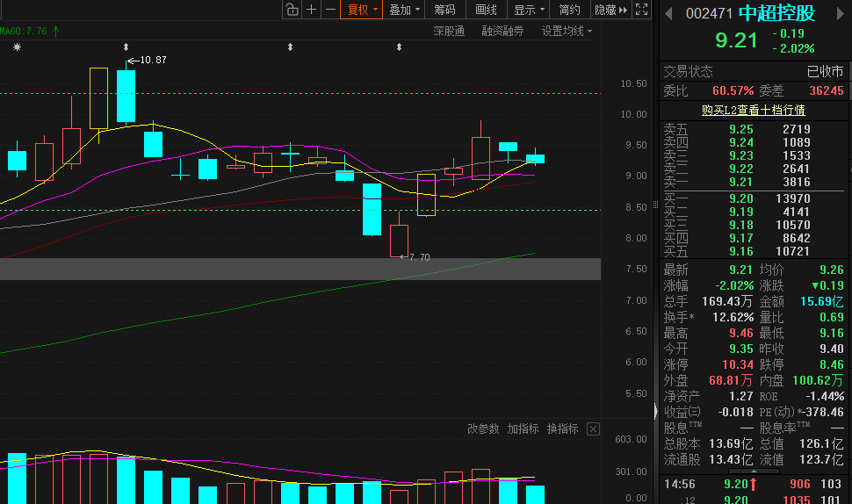Click the panel splitter handle beside the order book

pos(655,205)
